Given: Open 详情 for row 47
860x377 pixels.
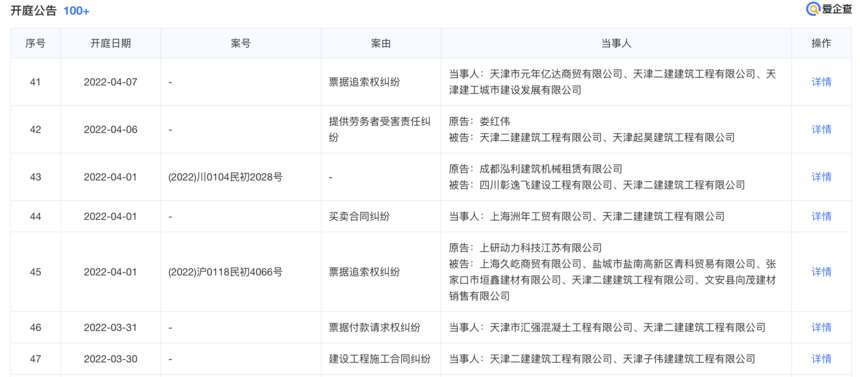Looking at the screenshot, I should (x=821, y=359).
